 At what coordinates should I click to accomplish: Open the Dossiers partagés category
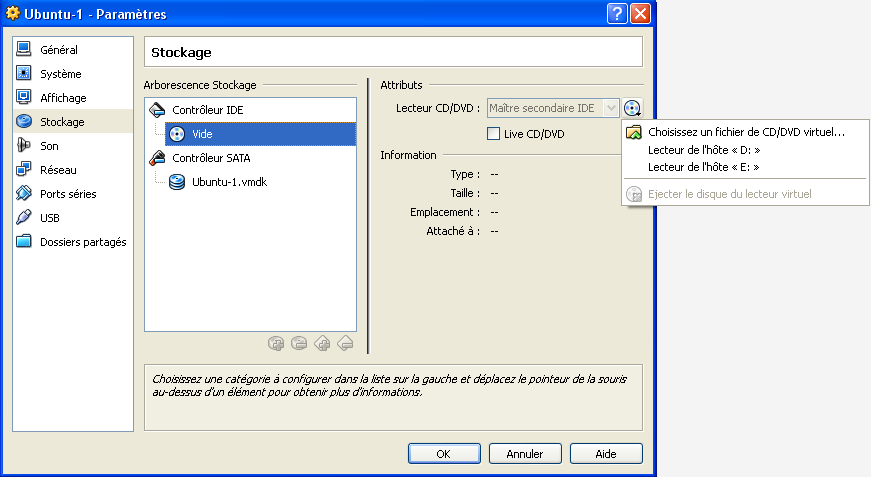tap(73, 242)
